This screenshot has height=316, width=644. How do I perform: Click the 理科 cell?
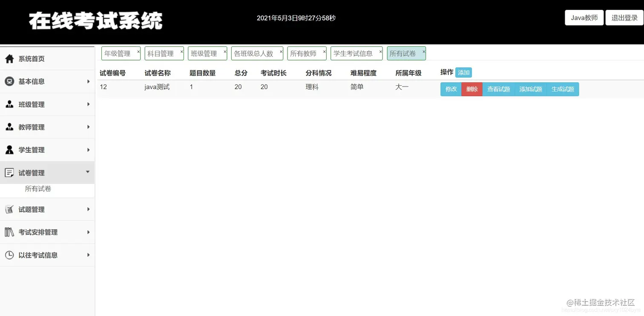(x=312, y=87)
